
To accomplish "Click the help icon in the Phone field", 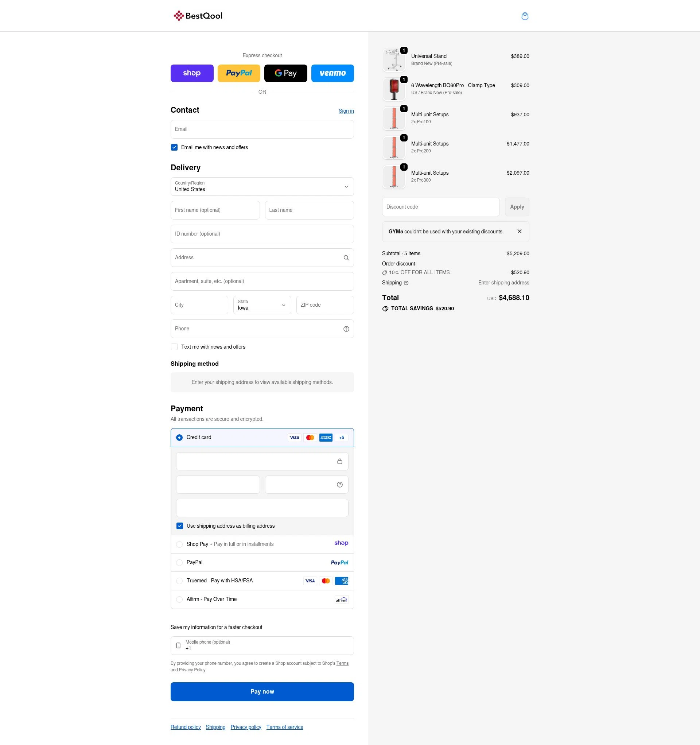I will pos(346,329).
